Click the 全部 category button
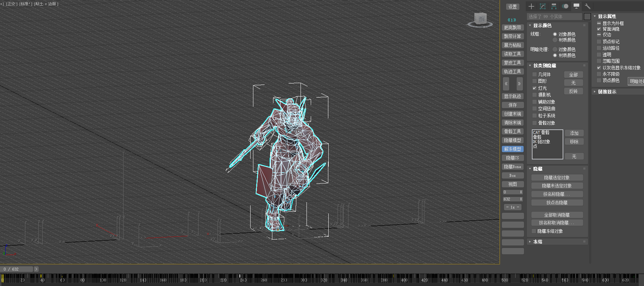 (x=574, y=75)
